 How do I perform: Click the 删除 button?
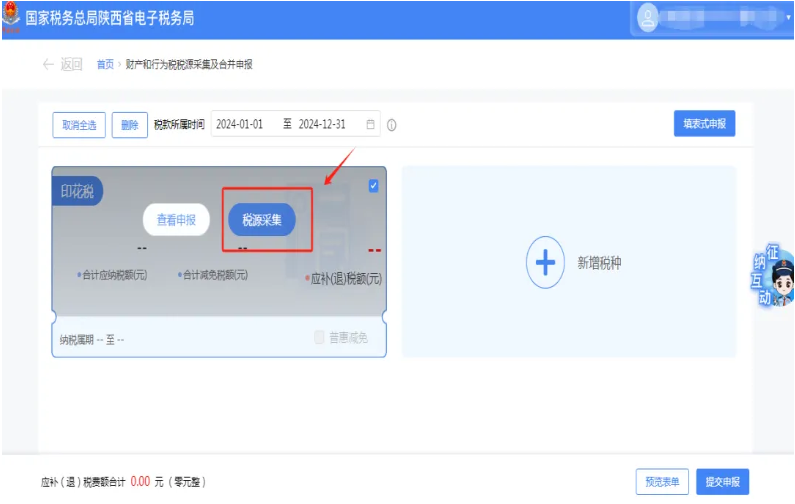[x=129, y=125]
